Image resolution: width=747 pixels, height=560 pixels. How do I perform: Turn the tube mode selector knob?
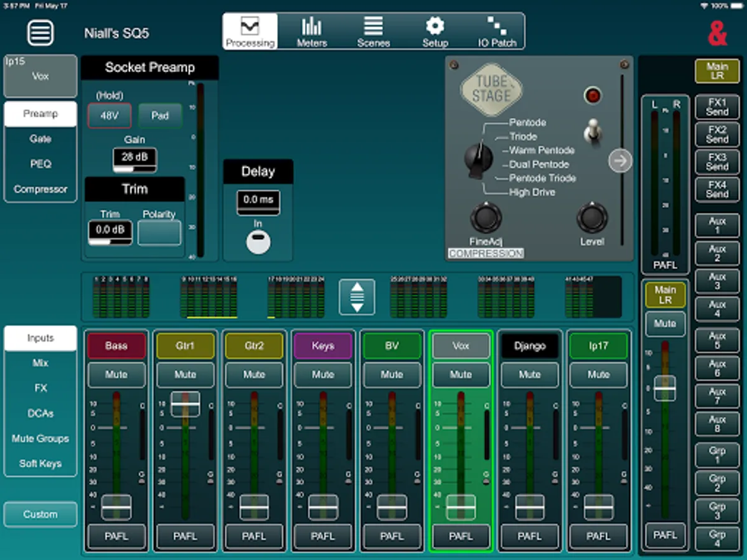coord(478,158)
